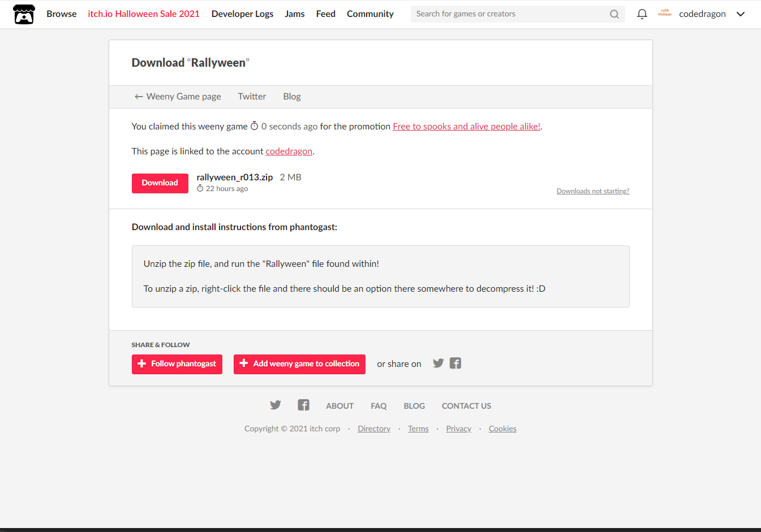Screen dimensions: 761x532
Task: Open itch.io Twitter icon in footer
Action: coord(276,405)
